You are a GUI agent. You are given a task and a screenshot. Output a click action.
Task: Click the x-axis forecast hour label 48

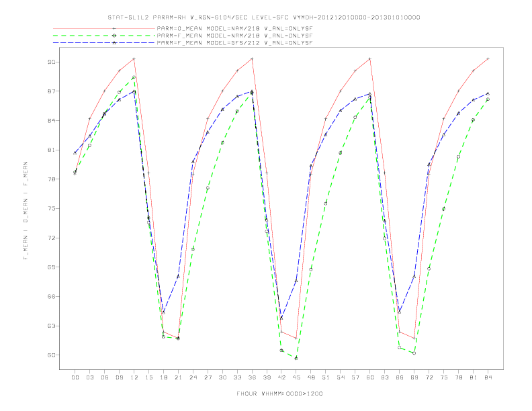point(311,377)
